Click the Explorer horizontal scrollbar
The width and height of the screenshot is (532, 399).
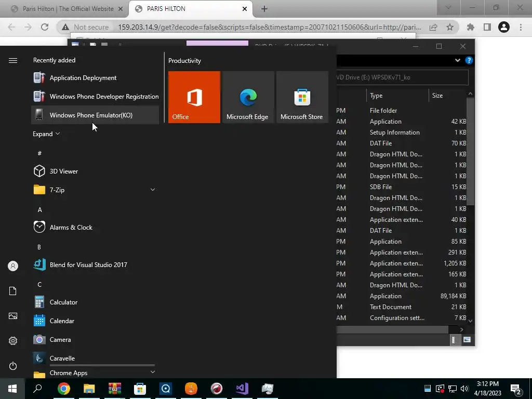coord(393,329)
